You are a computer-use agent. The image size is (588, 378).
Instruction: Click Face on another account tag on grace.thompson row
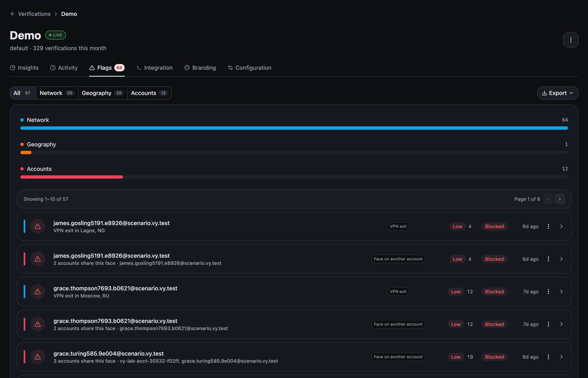[x=398, y=324]
